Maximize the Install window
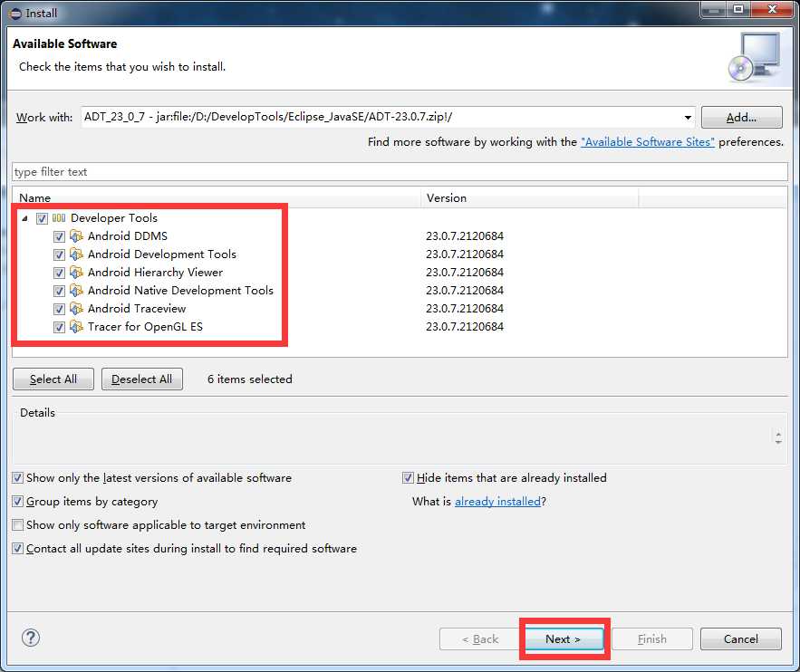The width and height of the screenshot is (800, 672). [x=738, y=9]
